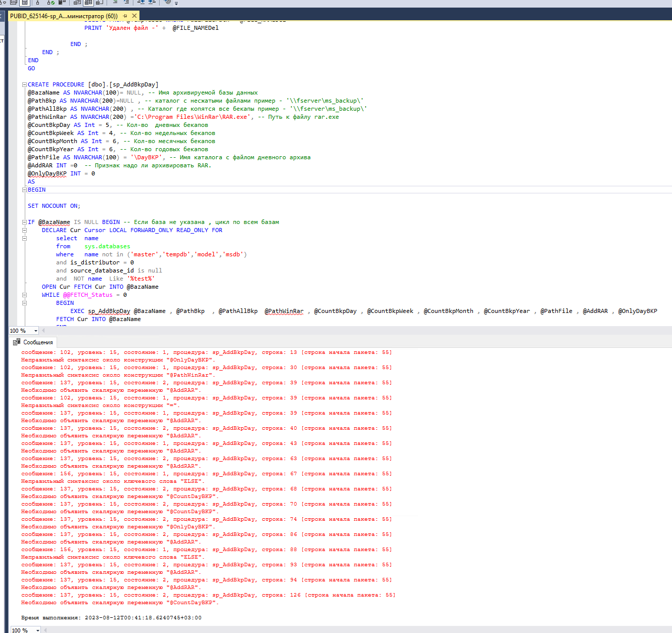This screenshot has height=633, width=672.
Task: Click the messages pane scroll left arrow
Action: pos(45,630)
